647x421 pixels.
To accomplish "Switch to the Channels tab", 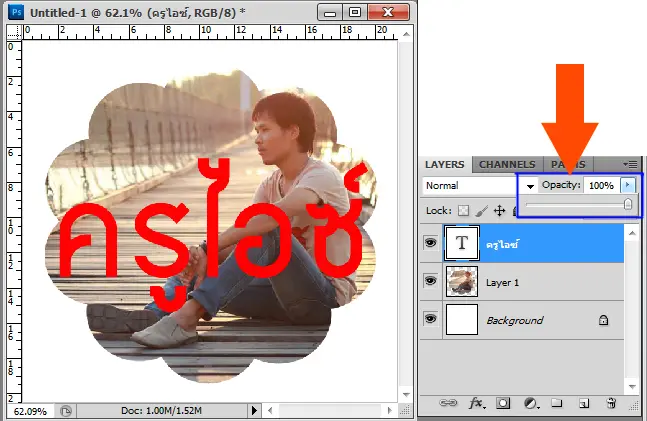I will click(507, 164).
